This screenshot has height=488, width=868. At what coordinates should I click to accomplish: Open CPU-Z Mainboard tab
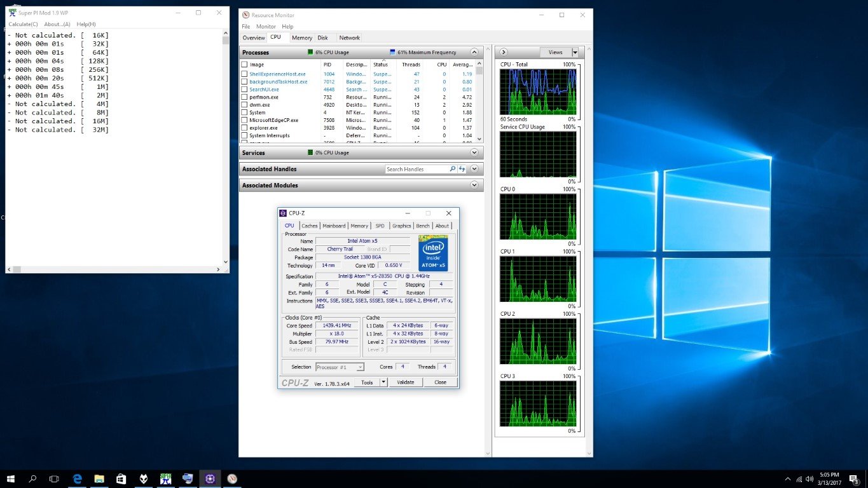click(x=334, y=226)
